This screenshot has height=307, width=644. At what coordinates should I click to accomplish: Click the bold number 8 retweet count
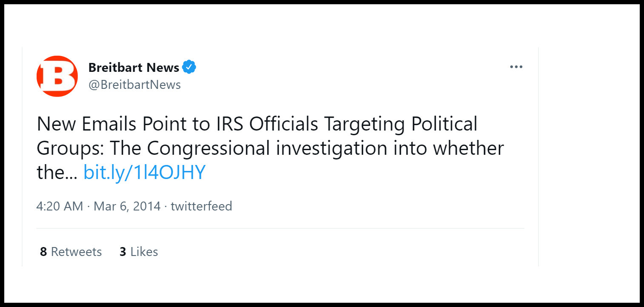coord(43,252)
